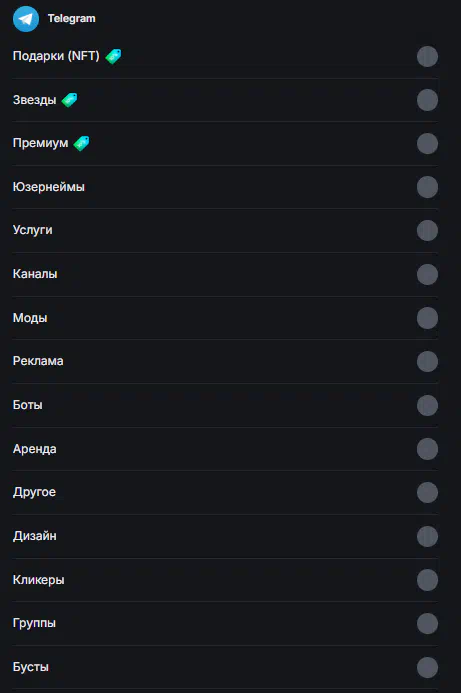The width and height of the screenshot is (461, 693).
Task: Click the Аренда category text
Action: pyautogui.click(x=34, y=449)
